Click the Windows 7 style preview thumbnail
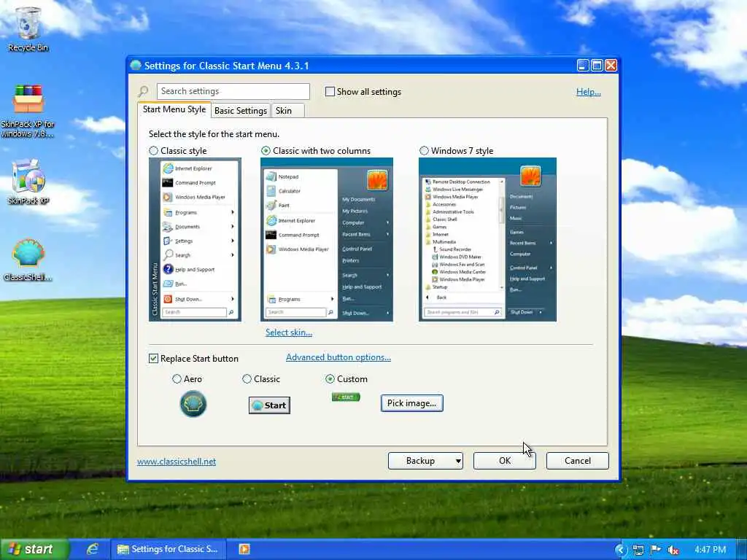The height and width of the screenshot is (560, 747). click(x=487, y=239)
